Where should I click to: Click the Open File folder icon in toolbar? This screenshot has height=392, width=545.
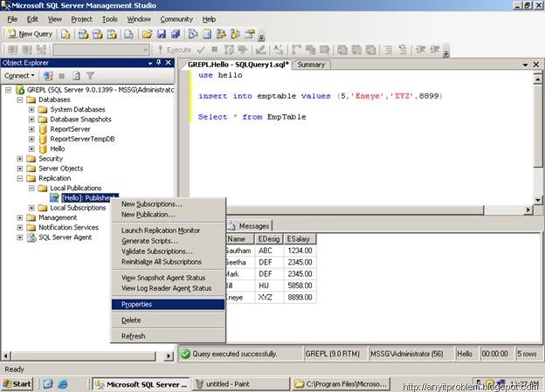[147, 34]
